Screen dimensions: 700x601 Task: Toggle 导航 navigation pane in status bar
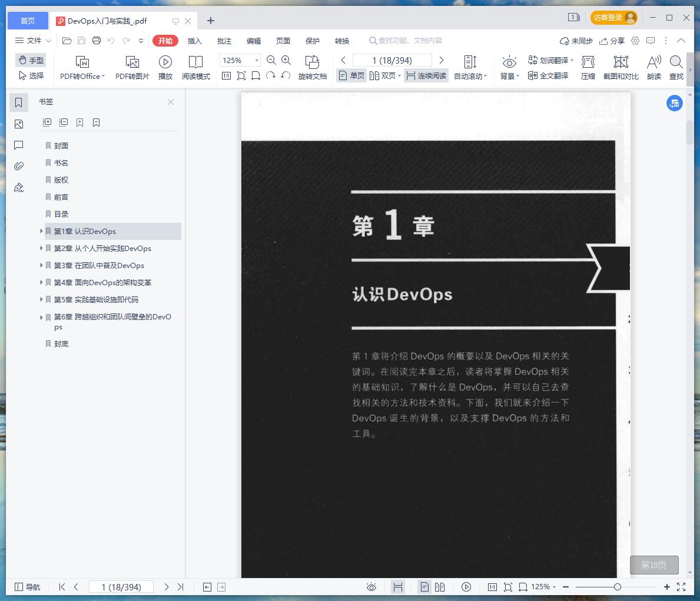click(28, 587)
